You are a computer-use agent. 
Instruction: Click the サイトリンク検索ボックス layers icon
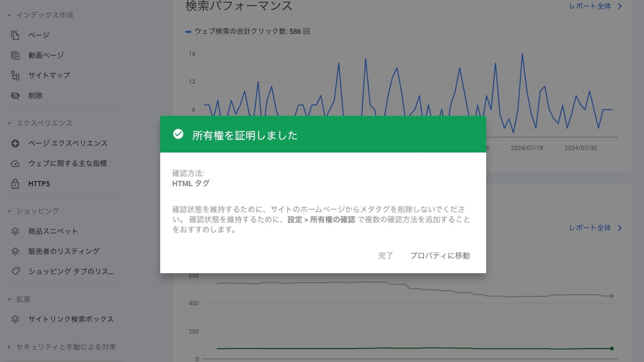(x=15, y=319)
